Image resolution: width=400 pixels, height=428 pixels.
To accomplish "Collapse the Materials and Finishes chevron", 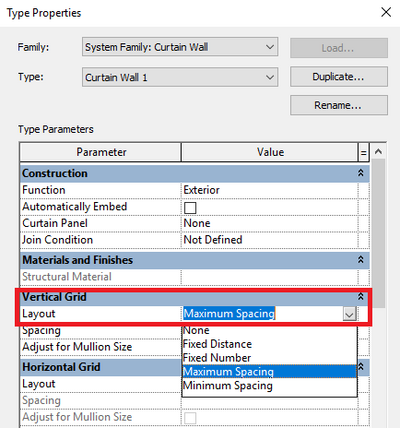I will click(361, 260).
